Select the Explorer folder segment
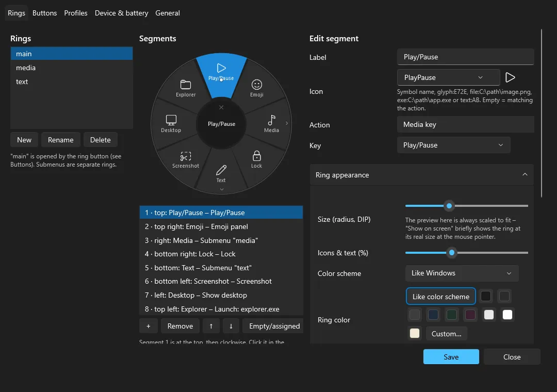The width and height of the screenshot is (557, 392). coord(186,88)
